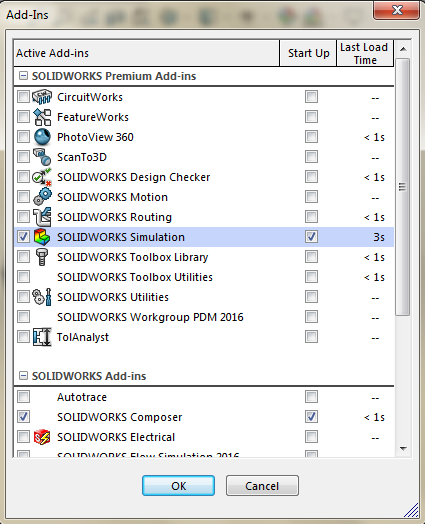425x524 pixels.
Task: Select the SOLIDWORKS Toolbox Utilities row text
Action: click(x=135, y=277)
